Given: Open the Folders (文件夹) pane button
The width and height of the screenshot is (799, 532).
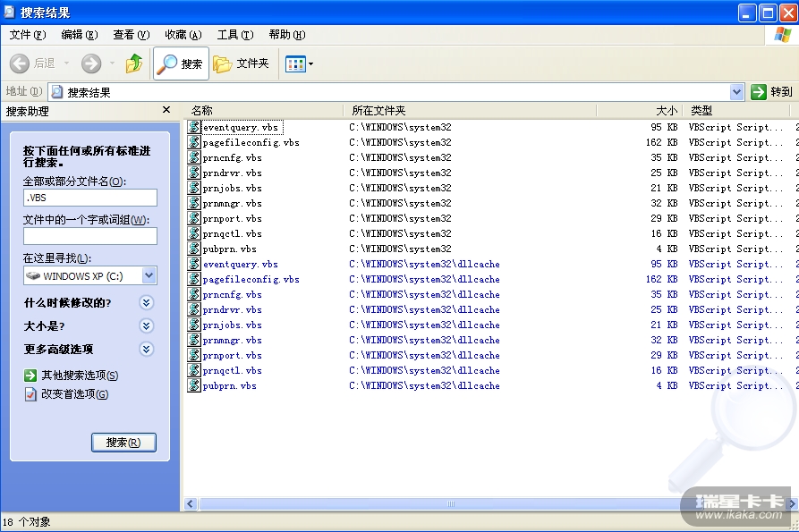Looking at the screenshot, I should [x=242, y=63].
